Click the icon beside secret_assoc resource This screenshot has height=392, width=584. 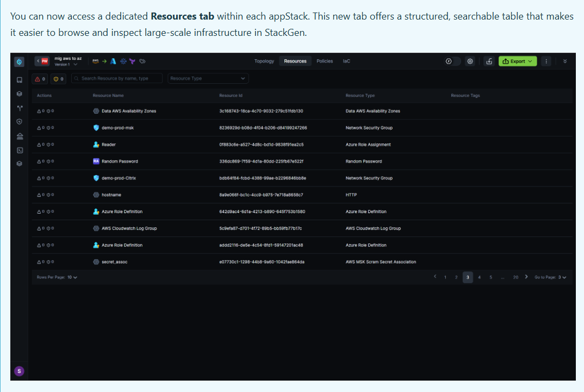pyautogui.click(x=96, y=262)
